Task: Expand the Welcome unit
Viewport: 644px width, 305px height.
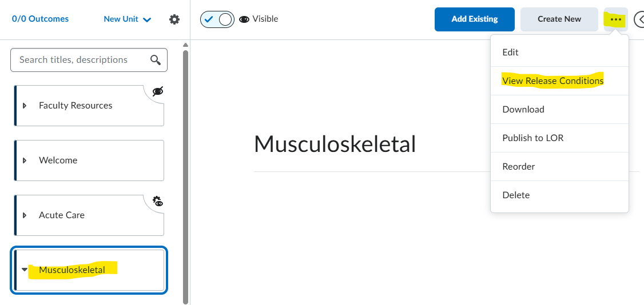Action: tap(25, 160)
